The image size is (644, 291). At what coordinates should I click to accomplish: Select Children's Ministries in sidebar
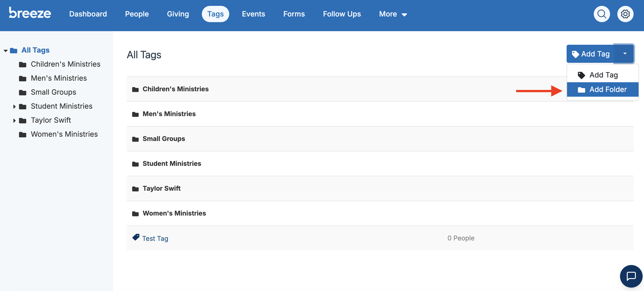[x=65, y=64]
